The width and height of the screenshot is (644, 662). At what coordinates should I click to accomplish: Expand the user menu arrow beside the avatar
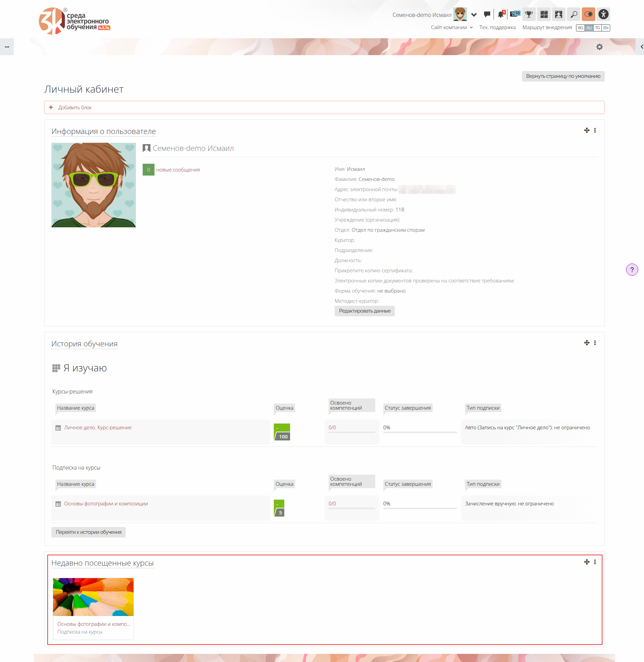pyautogui.click(x=474, y=15)
